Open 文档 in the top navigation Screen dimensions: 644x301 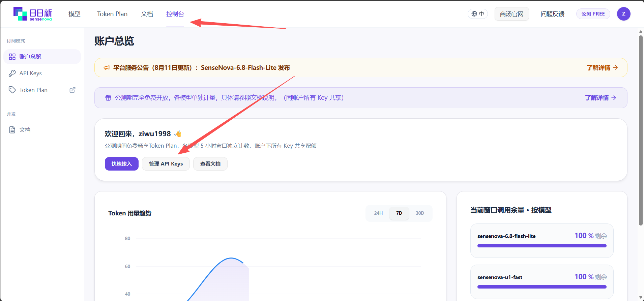[x=147, y=14]
